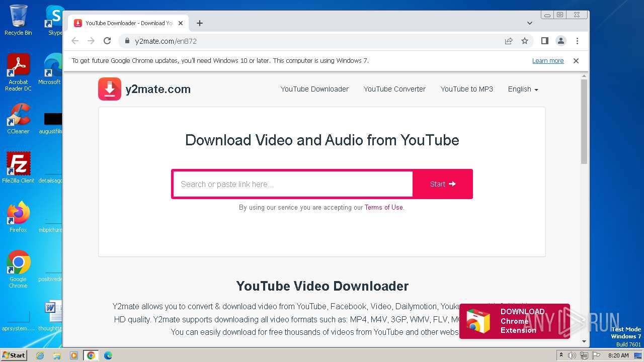Open the YouTube Downloader menu item

pyautogui.click(x=314, y=89)
